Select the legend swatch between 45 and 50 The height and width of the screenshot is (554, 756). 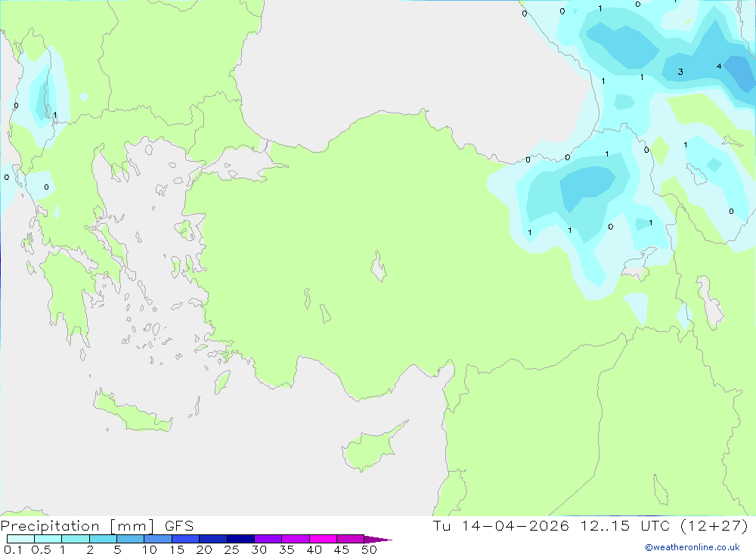(x=351, y=539)
